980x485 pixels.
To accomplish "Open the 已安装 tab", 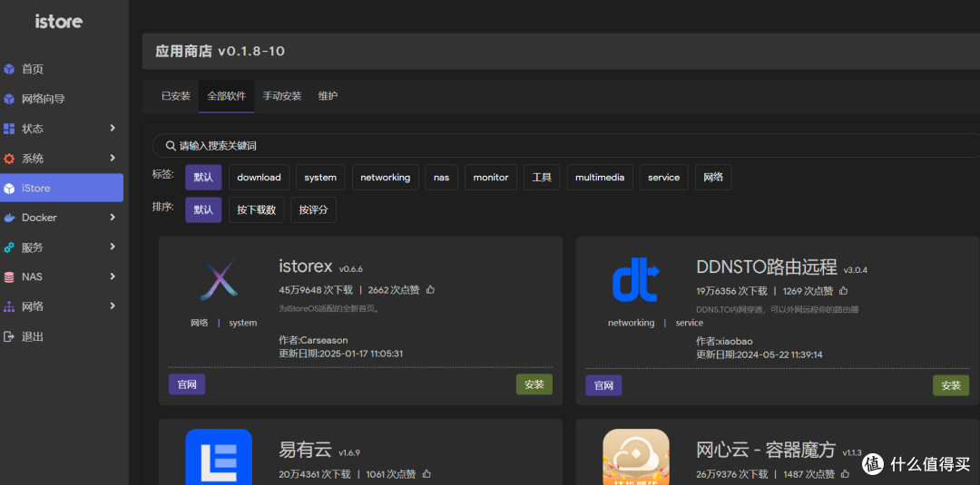I will point(176,96).
